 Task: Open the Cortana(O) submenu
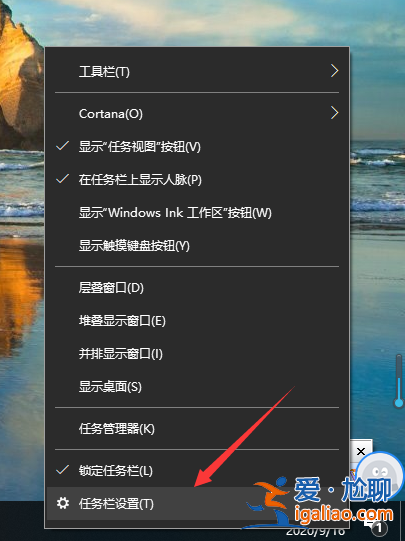click(x=197, y=114)
